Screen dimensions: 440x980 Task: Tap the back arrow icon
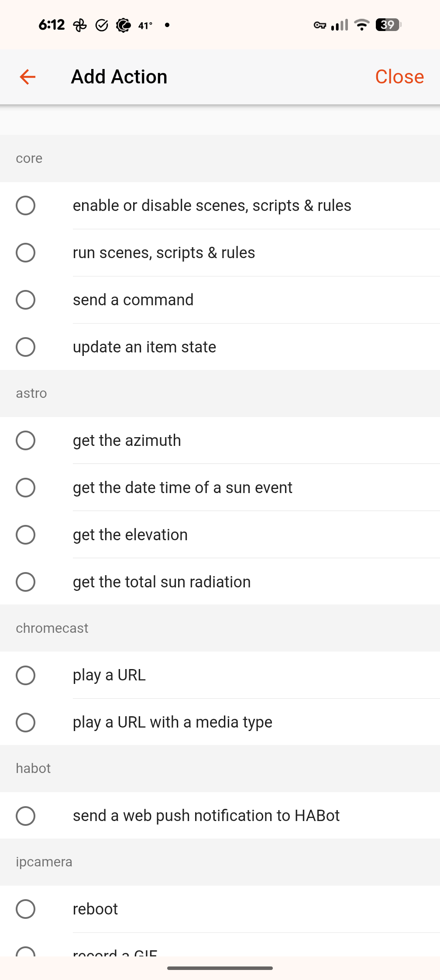point(27,77)
